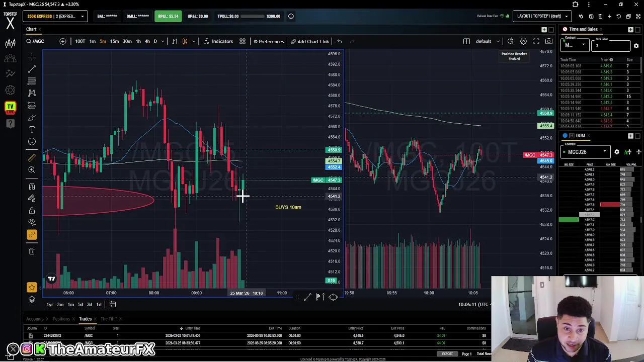The width and height of the screenshot is (644, 362).
Task: Toggle hidden BAL account balance
Action: (x=107, y=16)
